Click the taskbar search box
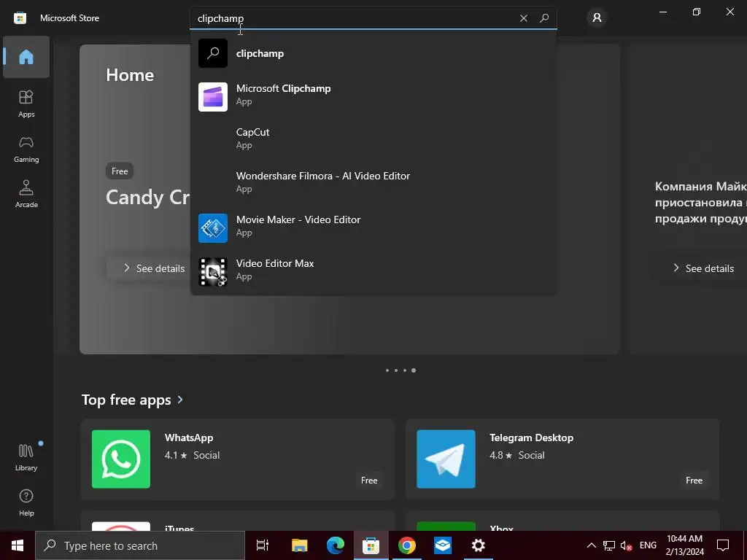 point(140,545)
